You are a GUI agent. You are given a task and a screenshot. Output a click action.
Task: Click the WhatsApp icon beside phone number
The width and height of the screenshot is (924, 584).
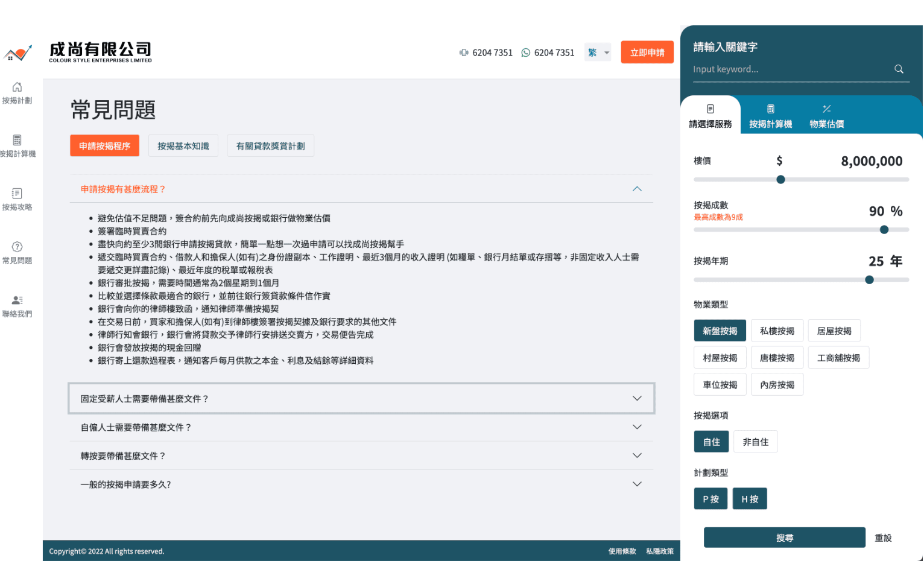(526, 53)
